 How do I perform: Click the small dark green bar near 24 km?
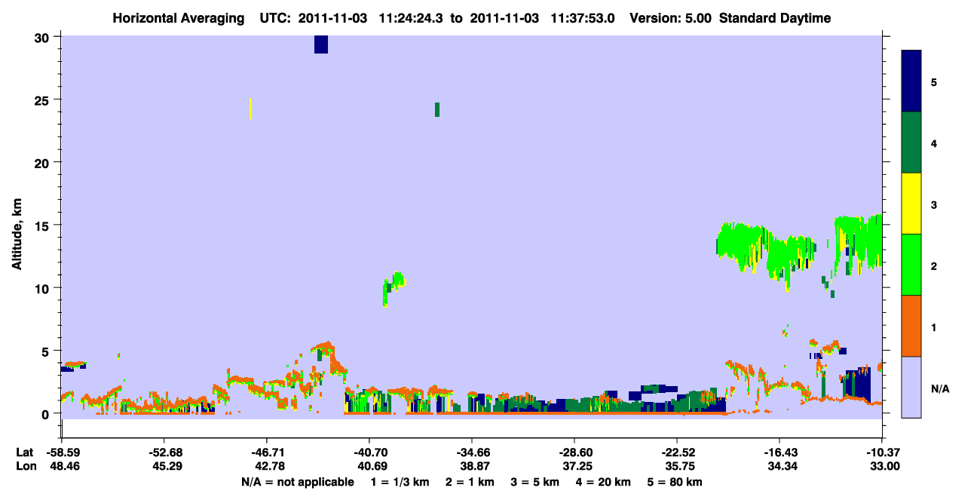437,109
